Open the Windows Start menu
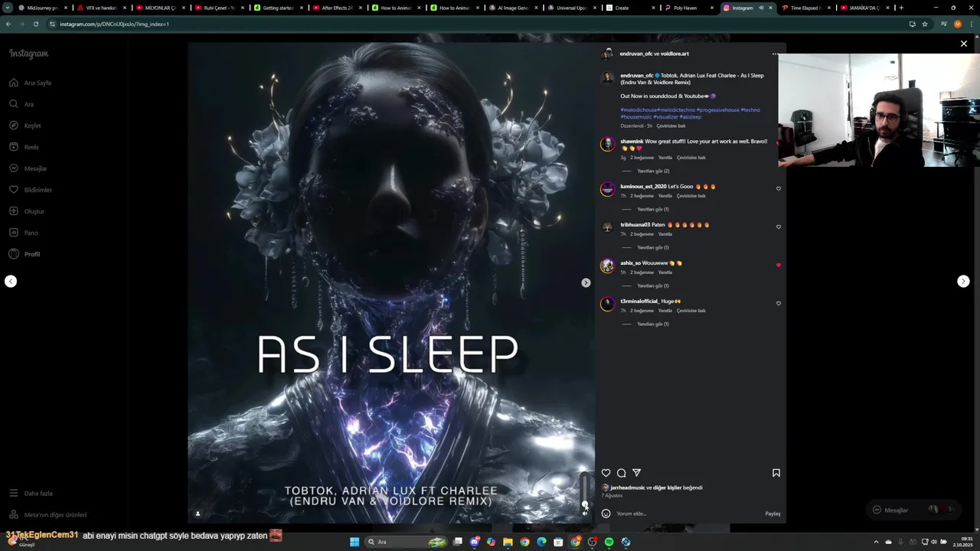 coord(354,542)
